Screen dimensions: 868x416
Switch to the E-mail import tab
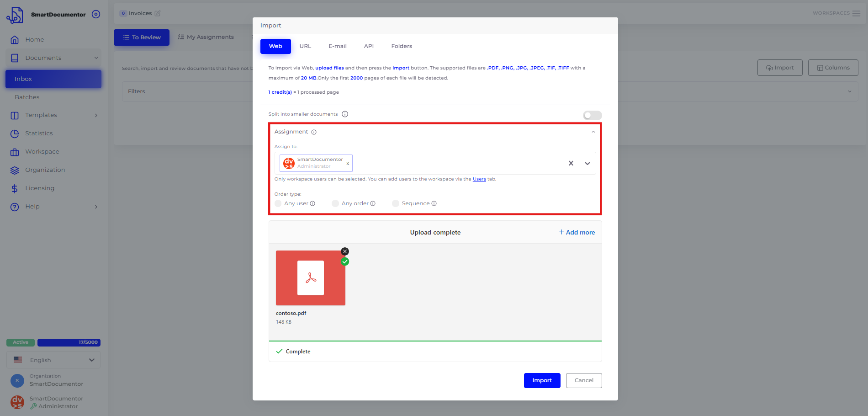click(x=338, y=46)
